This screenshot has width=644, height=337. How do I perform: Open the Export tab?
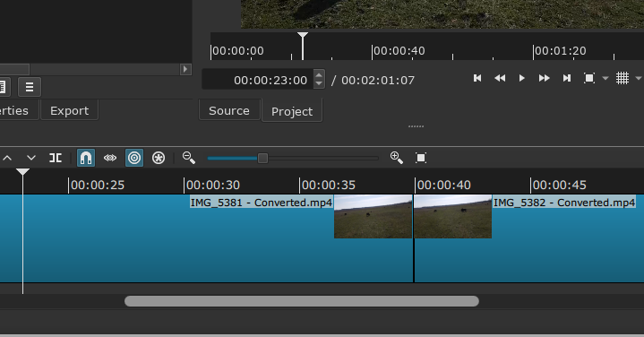click(69, 110)
